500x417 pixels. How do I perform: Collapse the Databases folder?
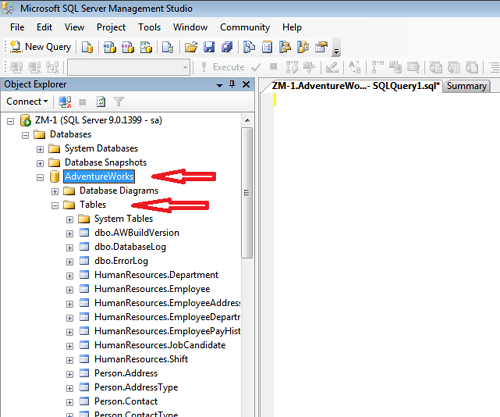(25, 135)
